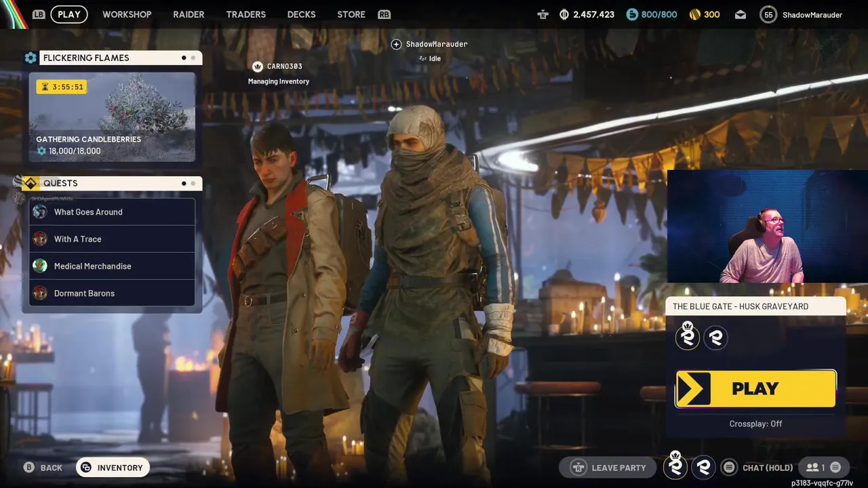Click the LEAVE PARTY button
The height and width of the screenshot is (488, 868).
608,468
